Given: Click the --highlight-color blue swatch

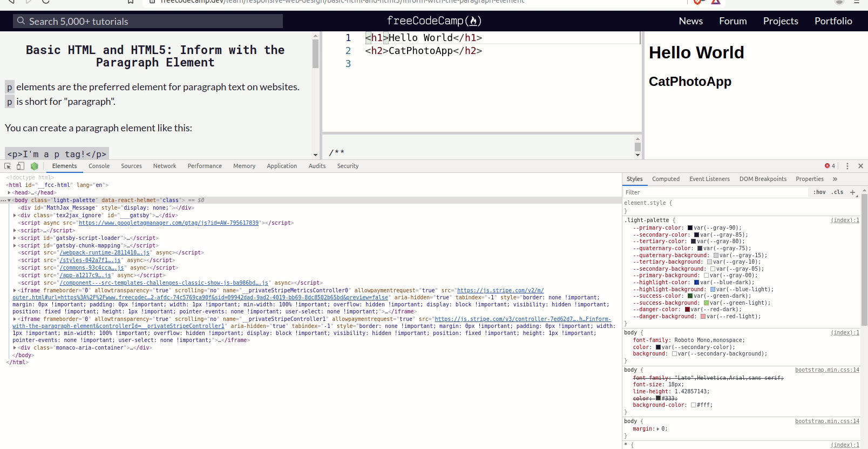Looking at the screenshot, I should tap(696, 283).
